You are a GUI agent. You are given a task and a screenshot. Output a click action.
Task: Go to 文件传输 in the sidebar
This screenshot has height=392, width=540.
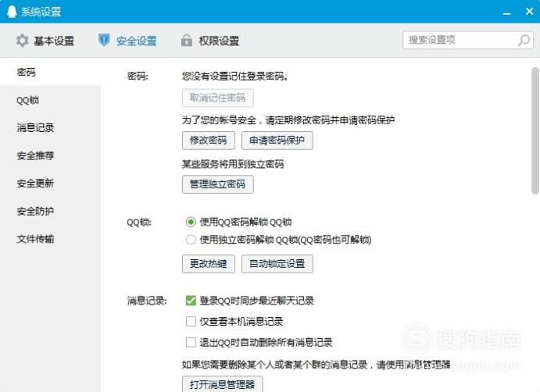coord(35,239)
